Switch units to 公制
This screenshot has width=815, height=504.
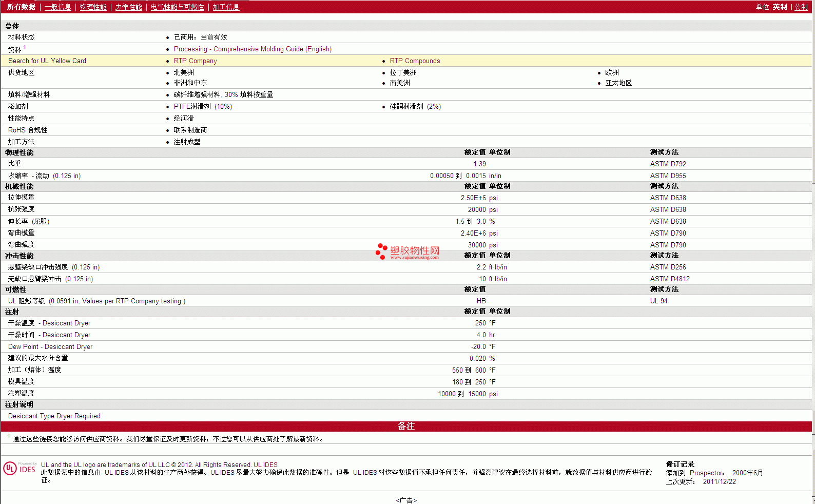point(801,7)
